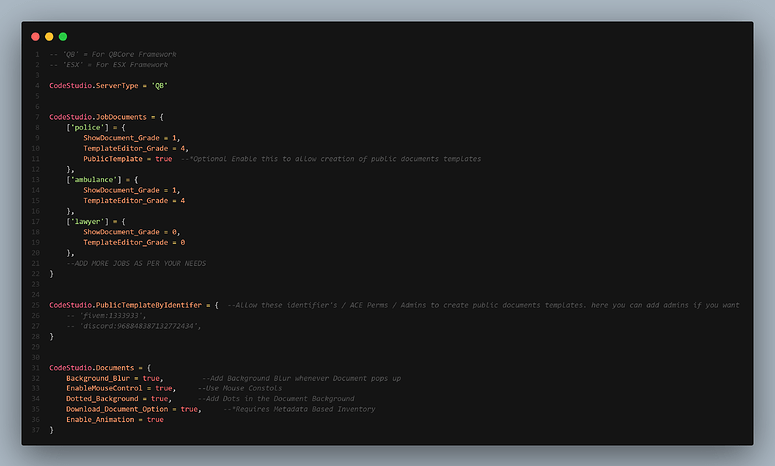This screenshot has width=775, height=466.
Task: Click ShowDocument_Grade under the lawyer job
Action: (x=124, y=232)
